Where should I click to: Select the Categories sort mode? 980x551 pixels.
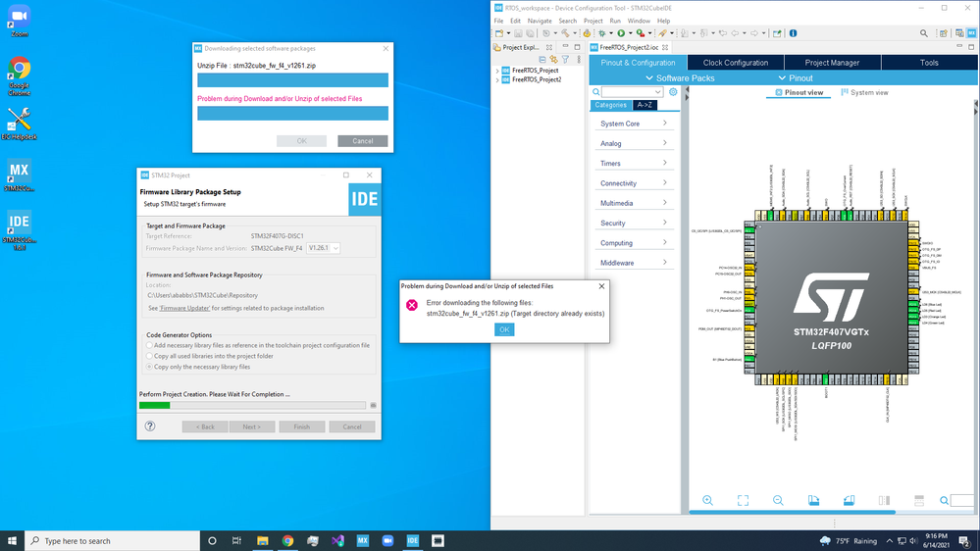coord(610,105)
